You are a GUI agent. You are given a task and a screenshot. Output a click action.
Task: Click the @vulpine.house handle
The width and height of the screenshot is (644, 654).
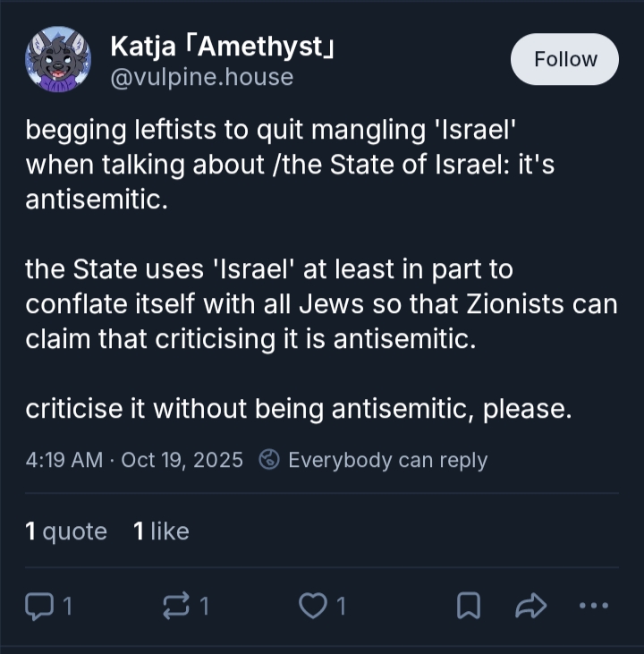201,77
